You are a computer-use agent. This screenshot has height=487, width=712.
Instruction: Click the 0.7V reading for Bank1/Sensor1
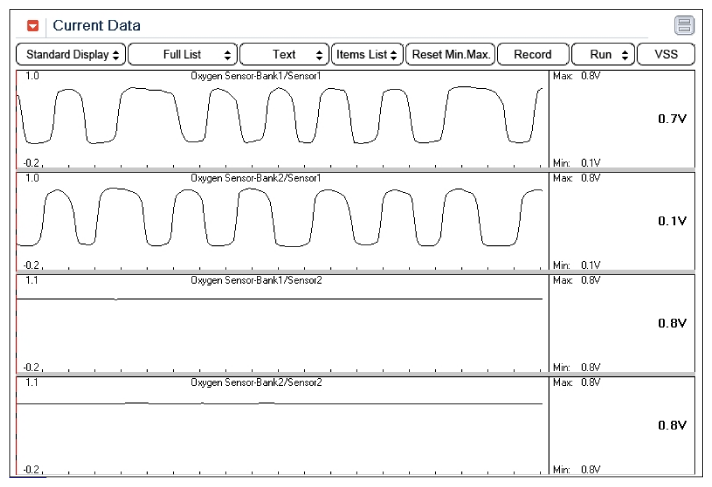(x=671, y=119)
